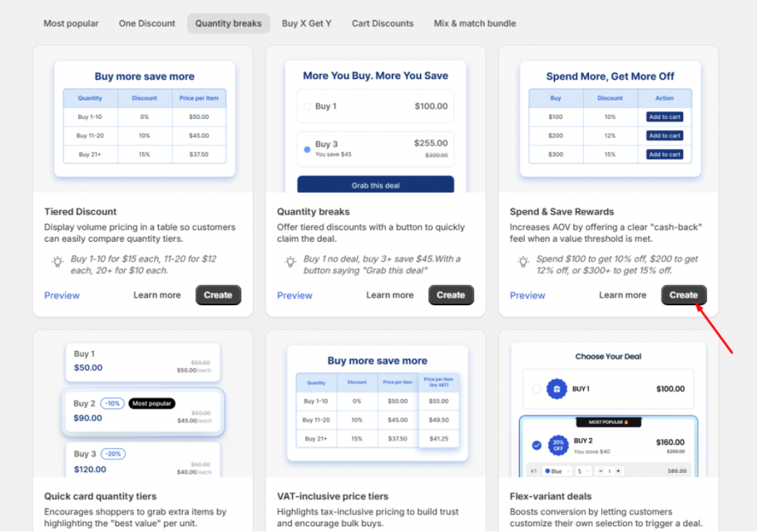Select the Buy 1 $100.00 radio option
The height and width of the screenshot is (532, 757).
307,106
